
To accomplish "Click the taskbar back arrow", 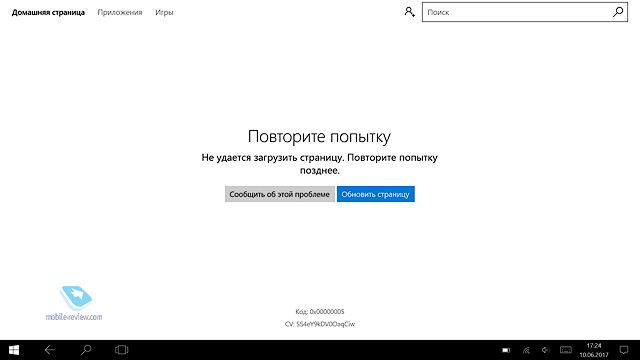I will 49,350.
